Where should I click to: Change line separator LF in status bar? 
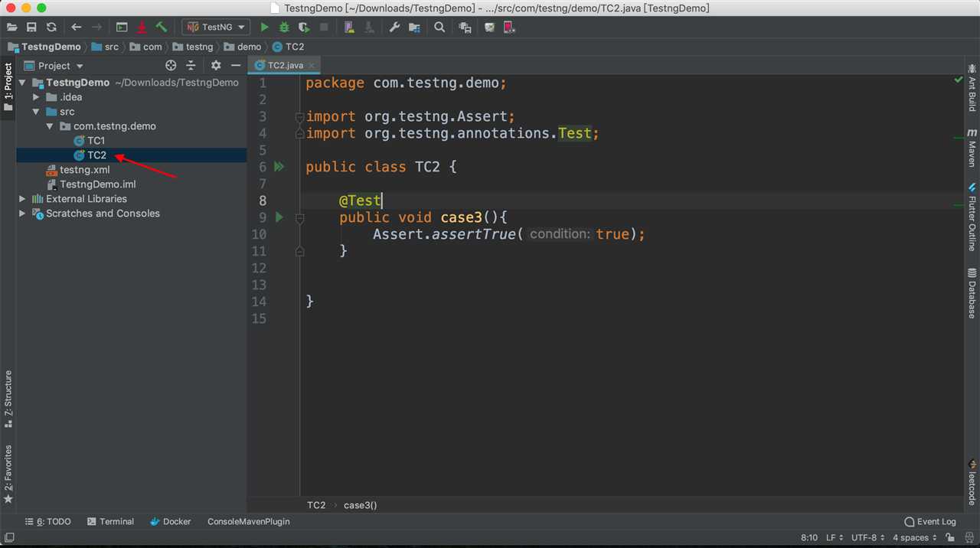(835, 537)
